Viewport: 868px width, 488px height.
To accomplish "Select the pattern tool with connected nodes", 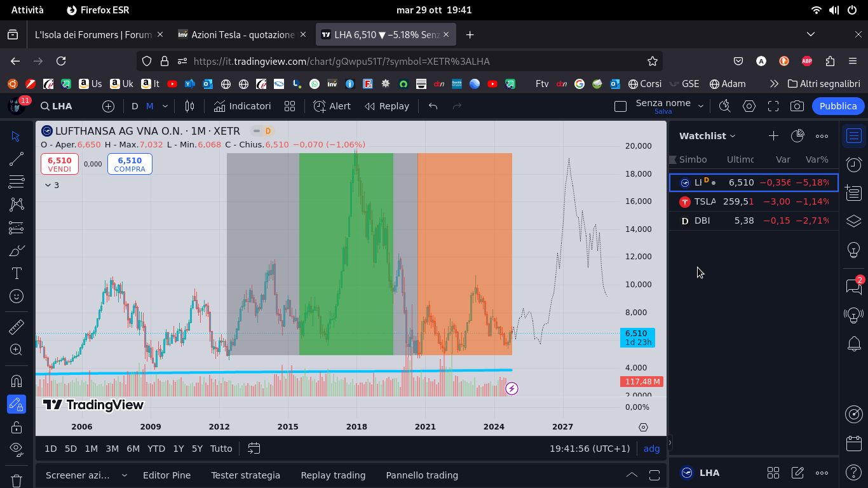I will point(17,205).
